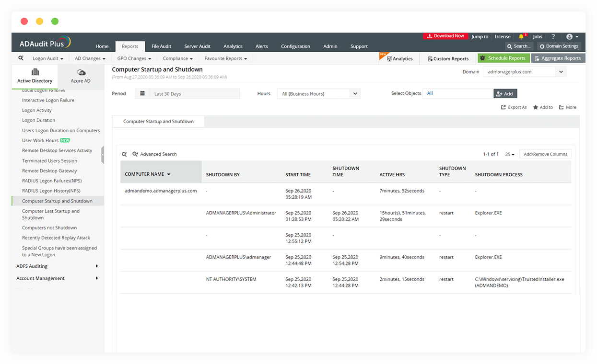The width and height of the screenshot is (597, 364).
Task: Open Custom Reports
Action: click(448, 58)
